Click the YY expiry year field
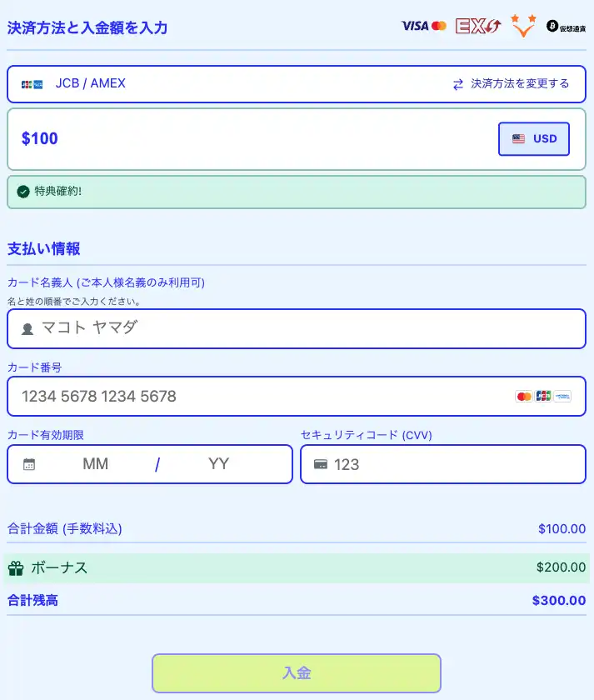 coord(218,464)
